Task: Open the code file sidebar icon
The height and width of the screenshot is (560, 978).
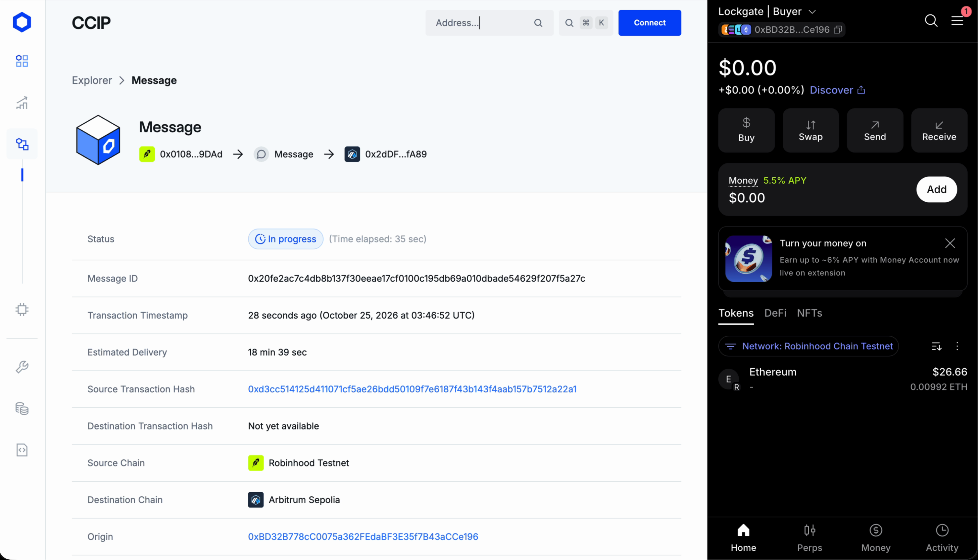Action: (x=22, y=450)
